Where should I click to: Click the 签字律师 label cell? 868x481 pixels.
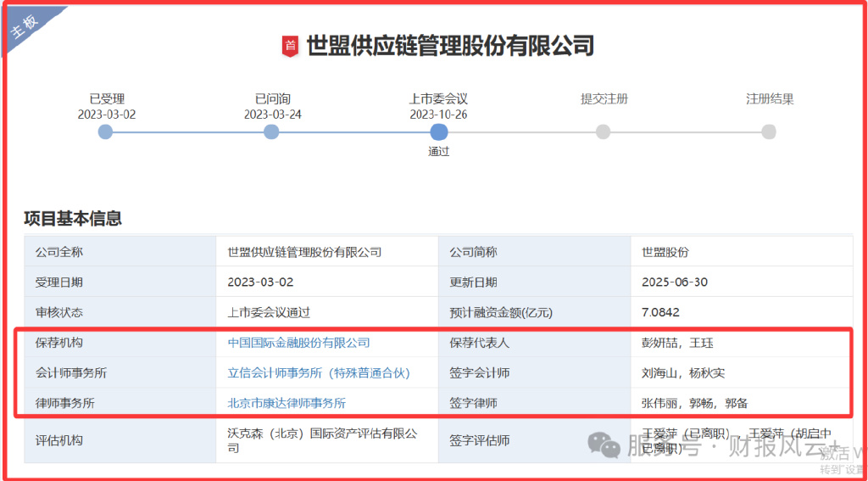(534, 403)
